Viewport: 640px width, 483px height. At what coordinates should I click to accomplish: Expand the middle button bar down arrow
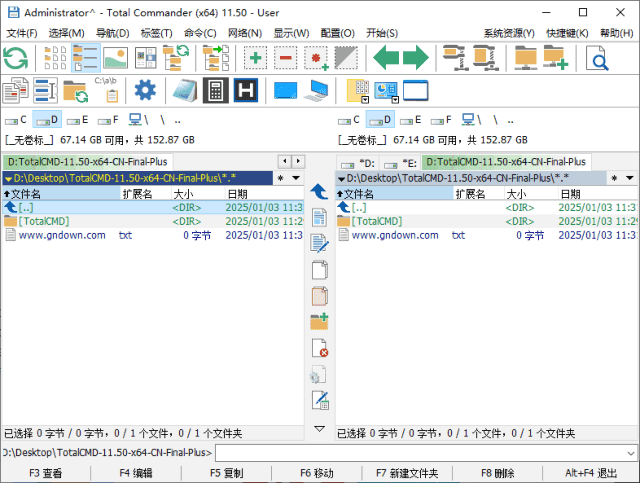point(319,429)
